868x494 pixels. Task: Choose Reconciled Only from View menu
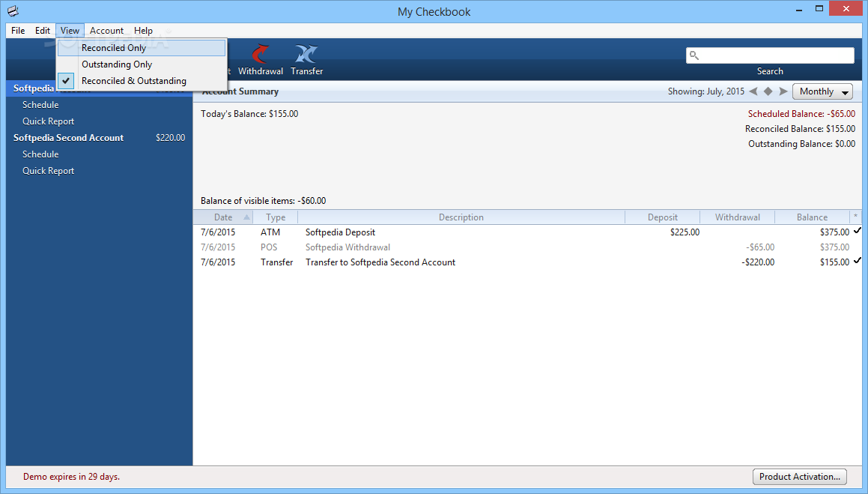[x=142, y=48]
